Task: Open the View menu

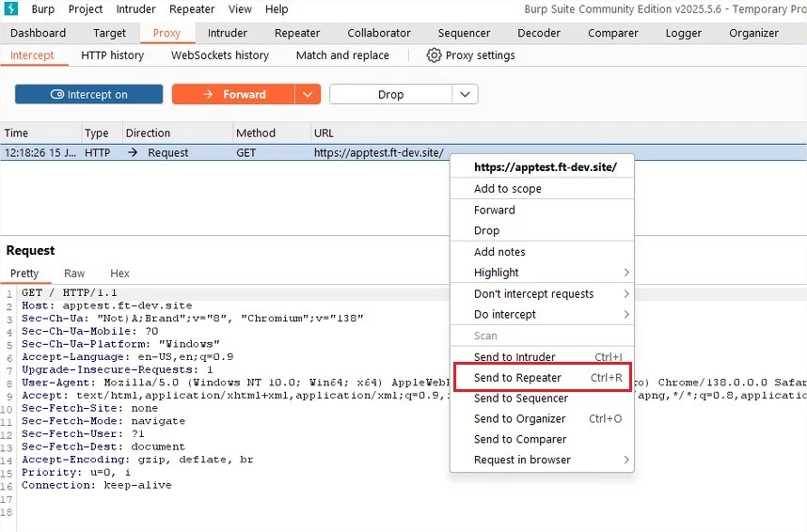Action: 240,8
